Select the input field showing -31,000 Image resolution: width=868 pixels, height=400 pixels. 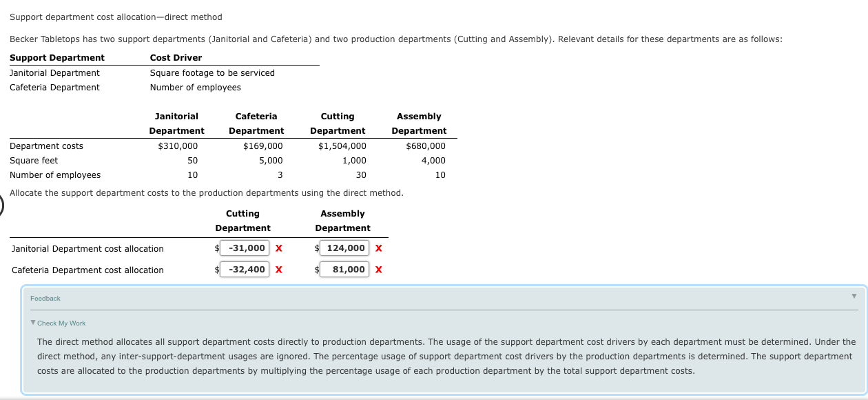pos(244,248)
